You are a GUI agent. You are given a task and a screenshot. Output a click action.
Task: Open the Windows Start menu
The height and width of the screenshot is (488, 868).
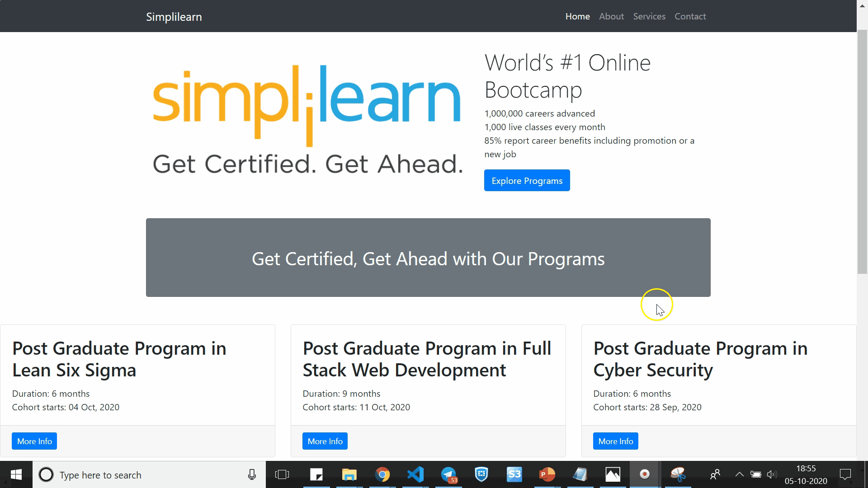click(x=16, y=474)
